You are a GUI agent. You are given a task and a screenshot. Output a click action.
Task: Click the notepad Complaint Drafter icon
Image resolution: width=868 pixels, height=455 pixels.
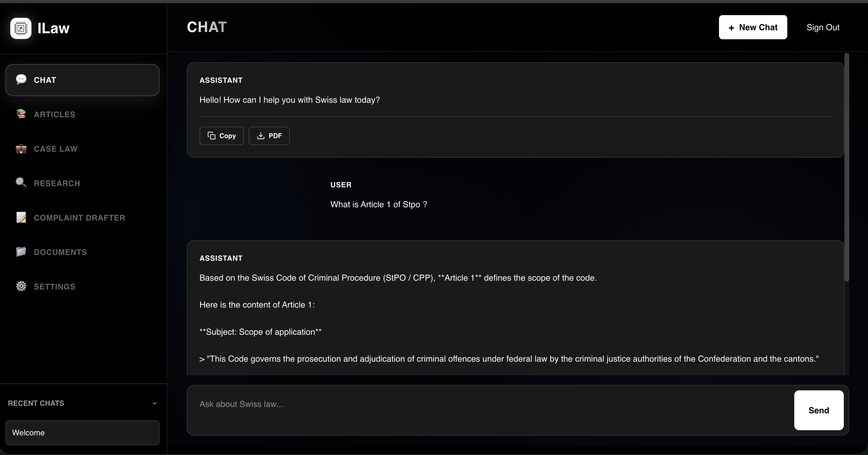coord(21,218)
